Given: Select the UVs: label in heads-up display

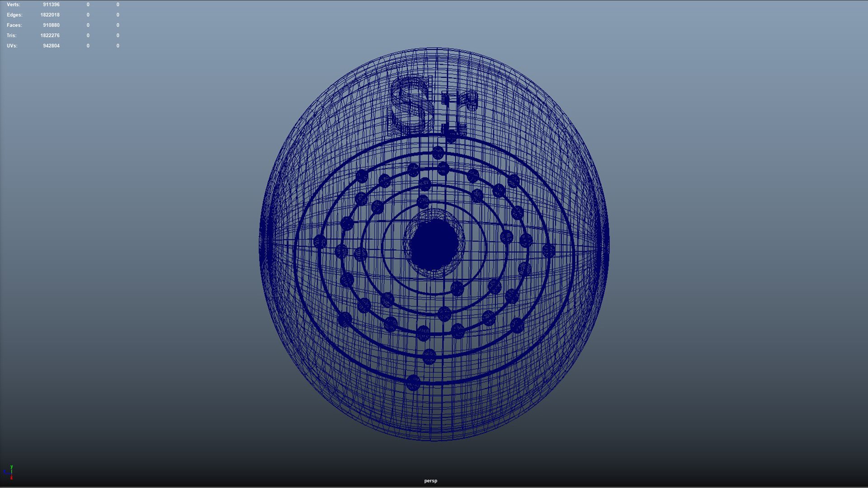Looking at the screenshot, I should [x=12, y=46].
